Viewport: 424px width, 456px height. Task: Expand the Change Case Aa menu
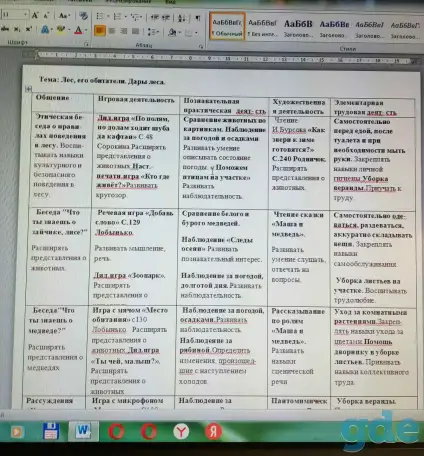(x=64, y=15)
